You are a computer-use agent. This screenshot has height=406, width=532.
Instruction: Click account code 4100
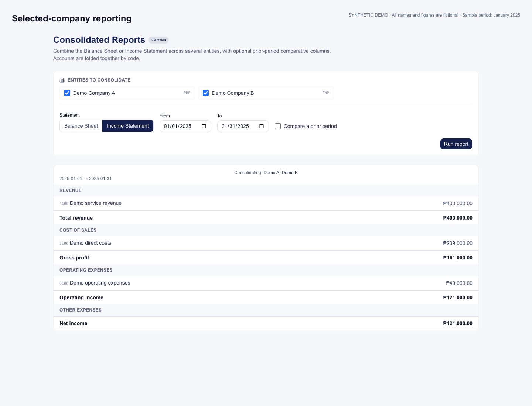pos(64,203)
